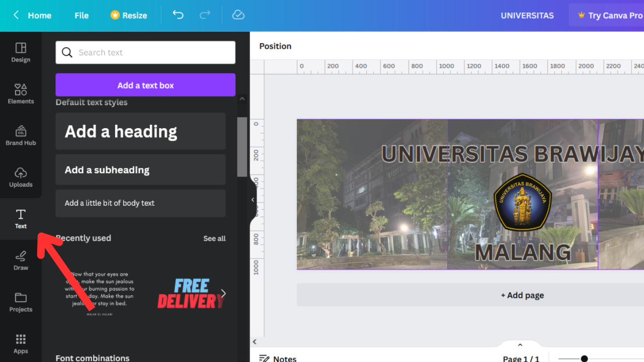Open the Text sidebar tab

(21, 219)
